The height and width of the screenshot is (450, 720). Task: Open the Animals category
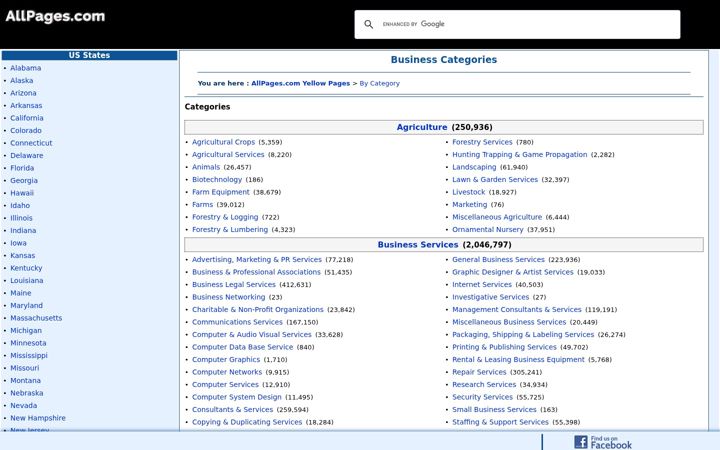pyautogui.click(x=206, y=167)
